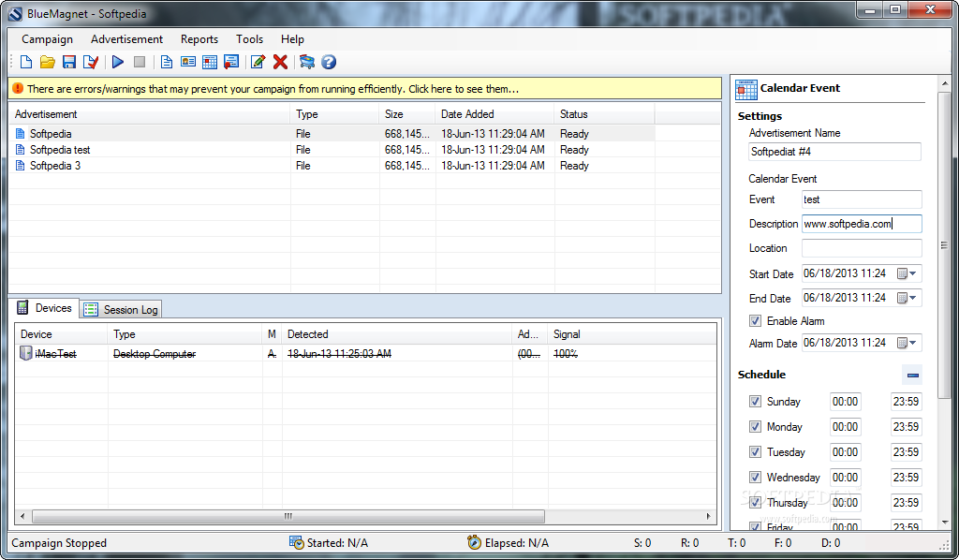Click the New campaign blank page icon
Image resolution: width=959 pixels, height=560 pixels.
pos(25,62)
